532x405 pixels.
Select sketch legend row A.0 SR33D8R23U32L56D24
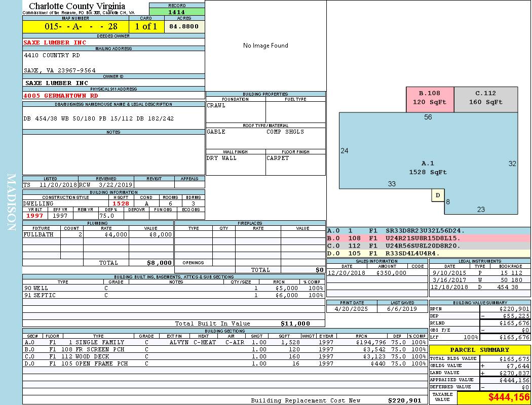[x=429, y=231]
